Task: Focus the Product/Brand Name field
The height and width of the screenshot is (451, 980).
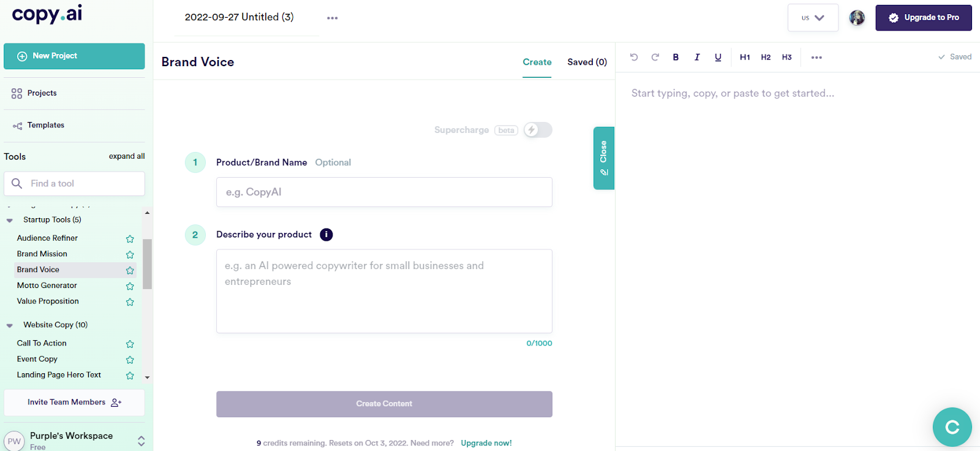Action: (384, 192)
